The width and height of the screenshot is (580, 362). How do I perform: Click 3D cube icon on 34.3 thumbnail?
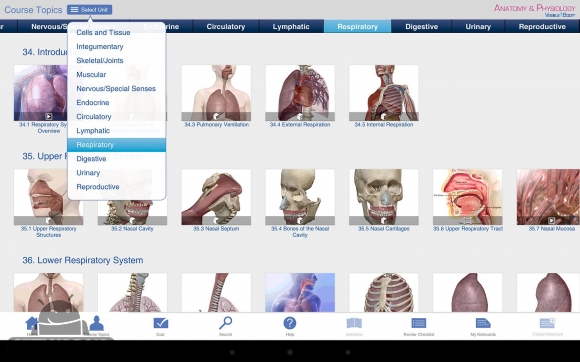216,116
